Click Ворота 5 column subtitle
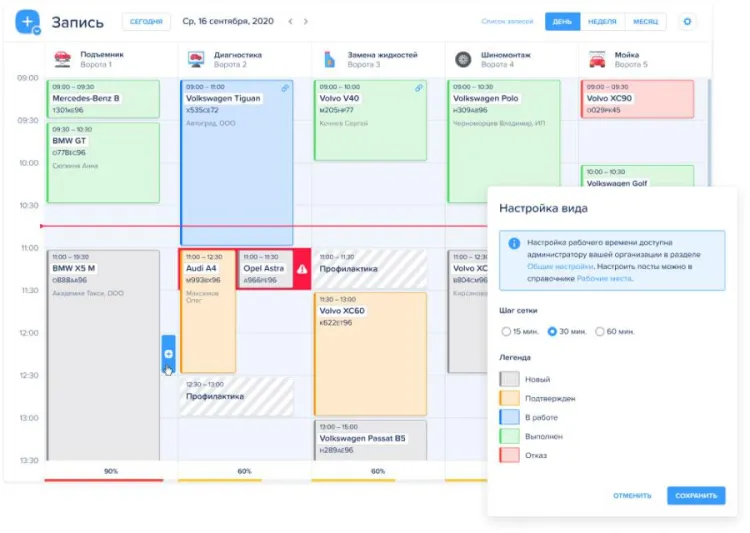The image size is (750, 533). [631, 65]
